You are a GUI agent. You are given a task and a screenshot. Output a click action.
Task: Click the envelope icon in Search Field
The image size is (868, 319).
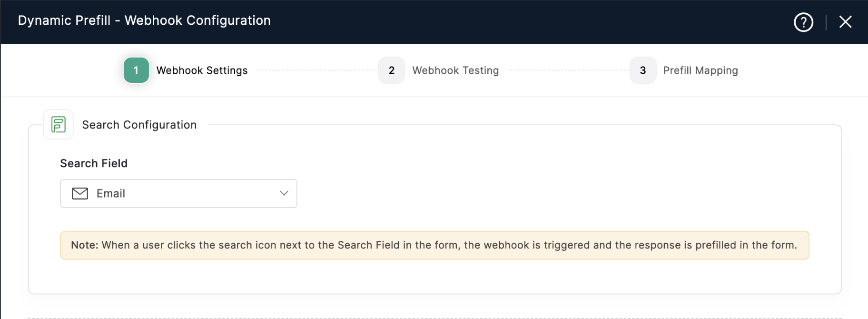pos(80,193)
